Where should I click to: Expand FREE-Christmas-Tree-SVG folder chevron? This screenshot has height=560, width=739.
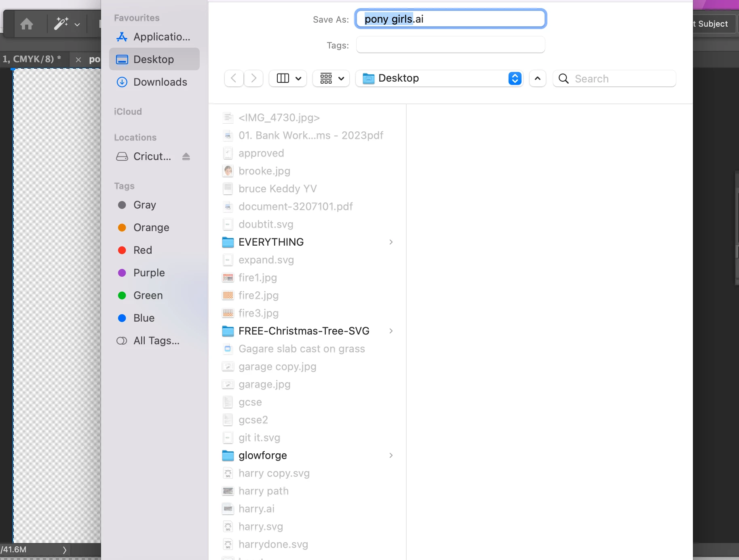391,331
